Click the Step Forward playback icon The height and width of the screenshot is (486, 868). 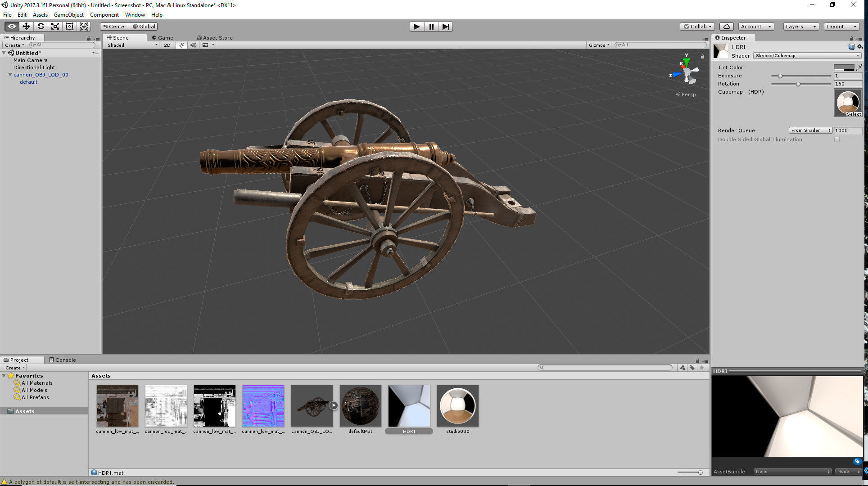pyautogui.click(x=446, y=27)
